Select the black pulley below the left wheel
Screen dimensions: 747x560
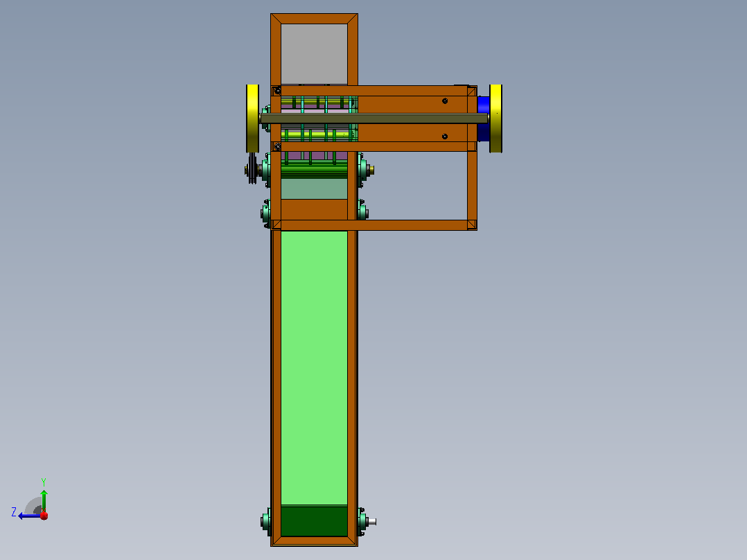(252, 168)
